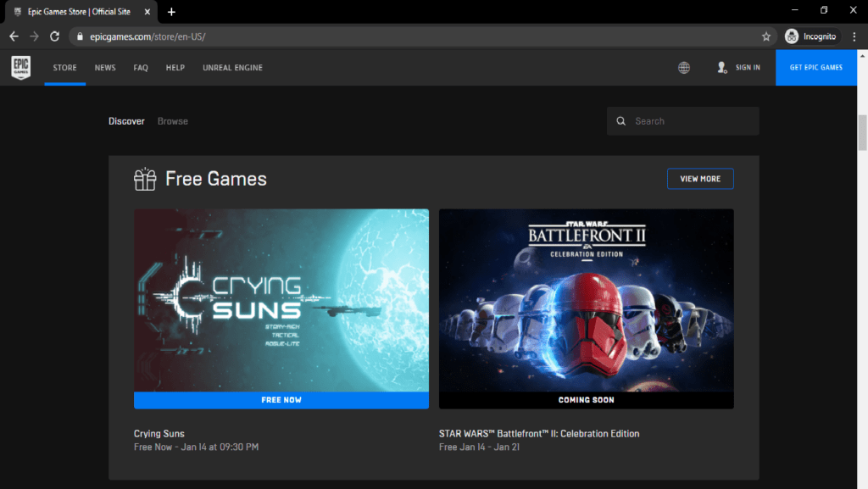This screenshot has height=489, width=868.
Task: Minimize the browser window
Action: pyautogui.click(x=795, y=10)
